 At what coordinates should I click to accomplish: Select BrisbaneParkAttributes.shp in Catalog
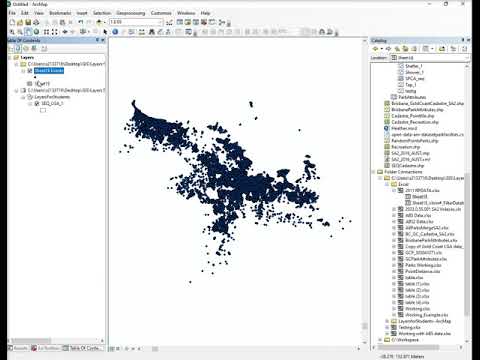(x=417, y=110)
